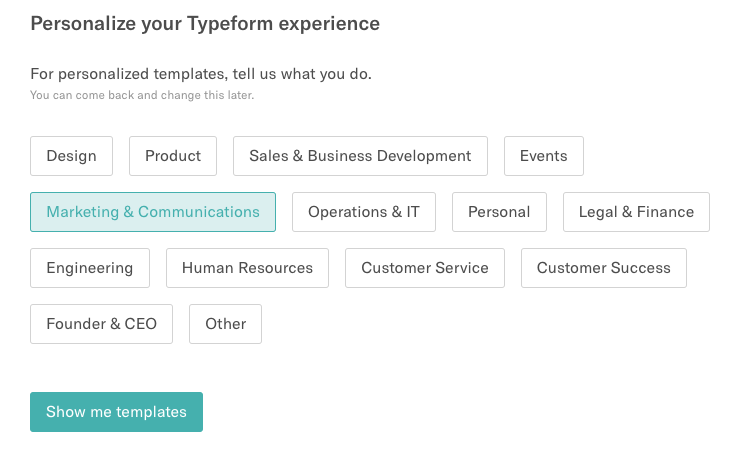Deselect Marketing & Communications

click(x=153, y=212)
